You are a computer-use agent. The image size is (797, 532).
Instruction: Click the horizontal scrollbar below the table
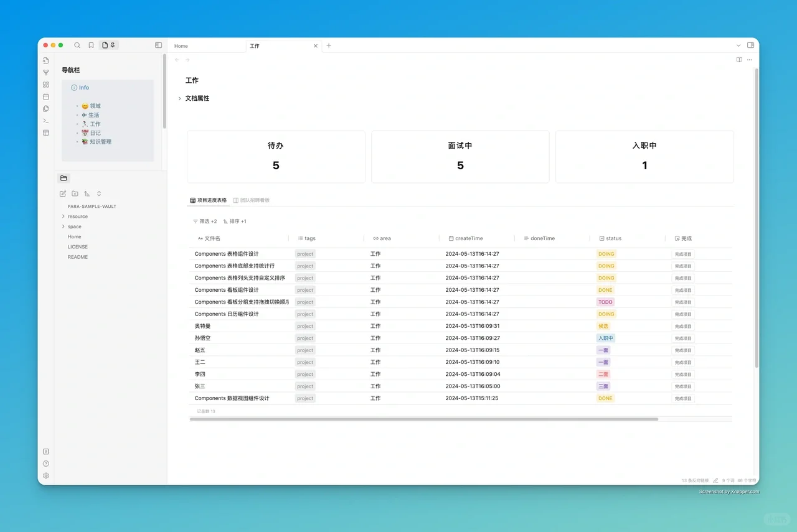click(423, 419)
